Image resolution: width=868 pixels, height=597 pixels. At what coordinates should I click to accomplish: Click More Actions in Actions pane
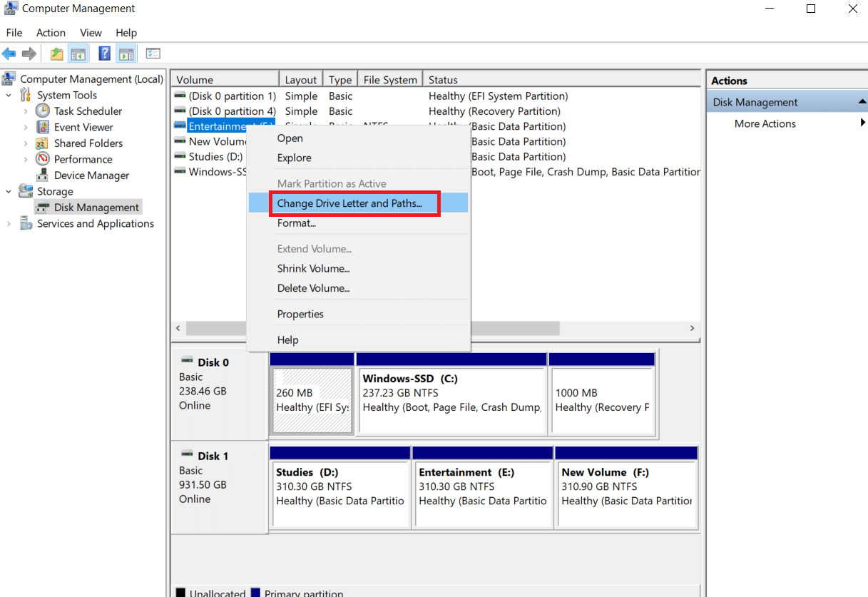765,123
